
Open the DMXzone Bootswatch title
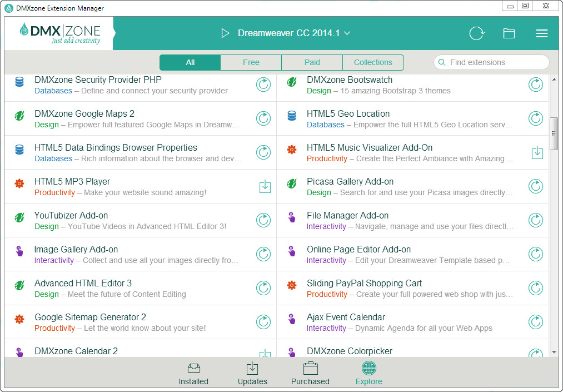(x=350, y=80)
